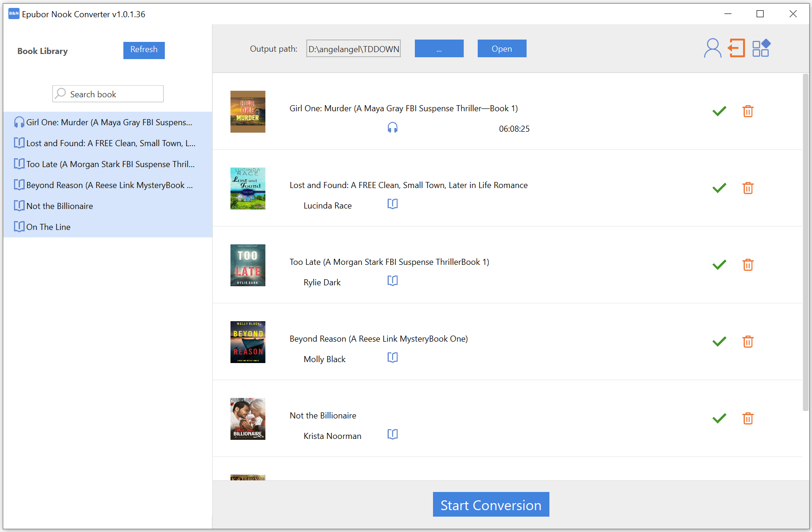
Task: Delete the Too Late entry
Action: click(748, 265)
